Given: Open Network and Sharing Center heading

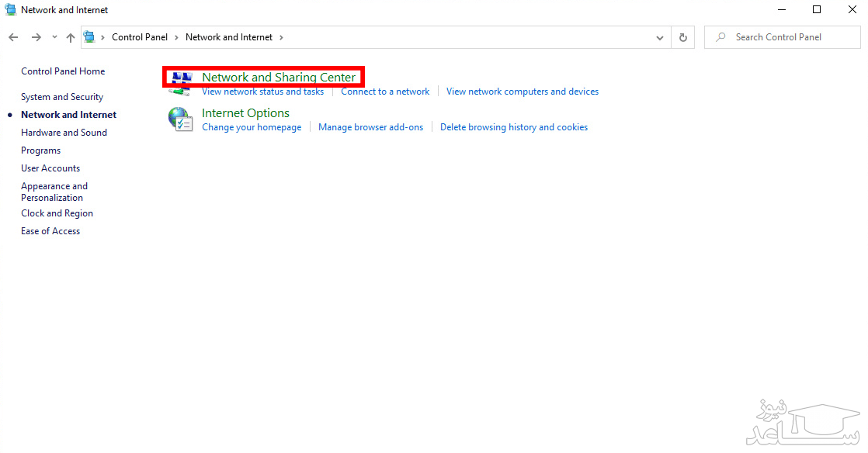Looking at the screenshot, I should [278, 77].
